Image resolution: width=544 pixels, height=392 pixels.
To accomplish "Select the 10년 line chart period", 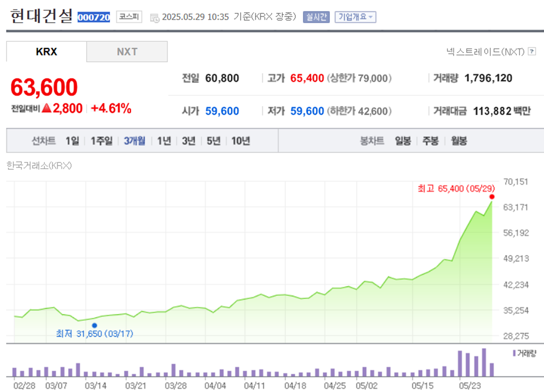I will (240, 141).
